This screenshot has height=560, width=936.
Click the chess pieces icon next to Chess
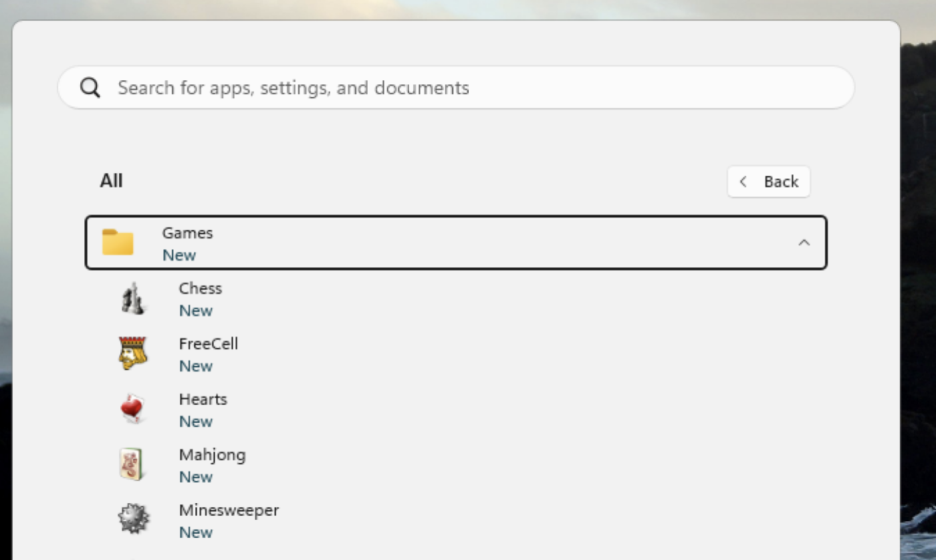point(133,298)
